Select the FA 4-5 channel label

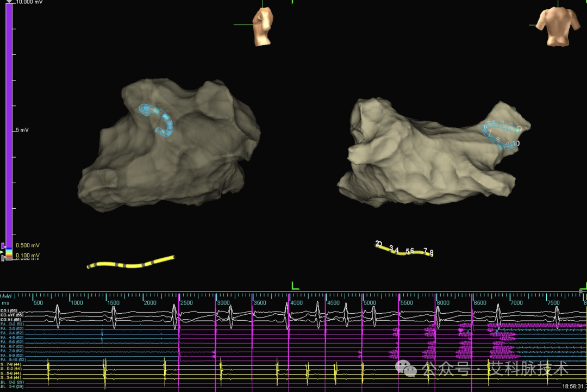click(x=12, y=338)
